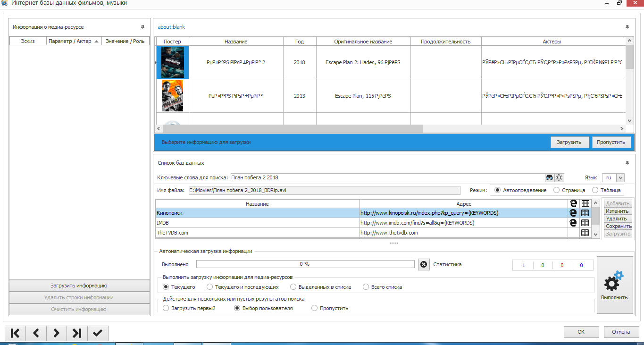Go to previous record arrow
The height and width of the screenshot is (345, 644).
coord(36,333)
